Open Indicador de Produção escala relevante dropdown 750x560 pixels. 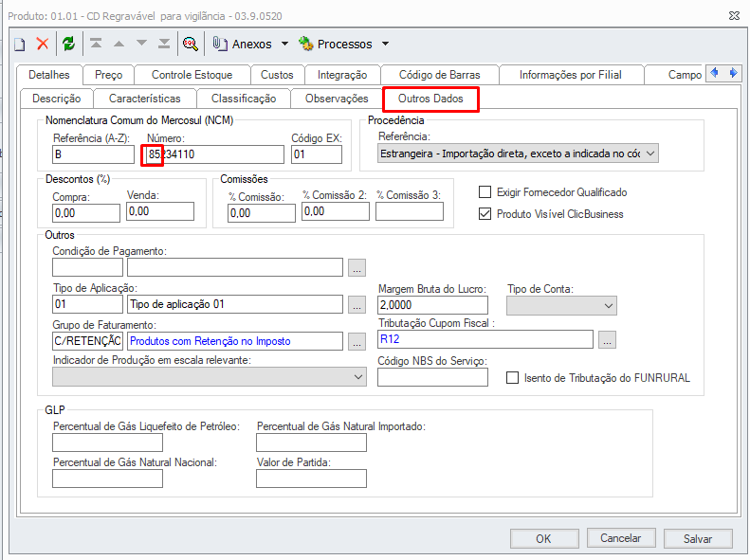coord(210,376)
